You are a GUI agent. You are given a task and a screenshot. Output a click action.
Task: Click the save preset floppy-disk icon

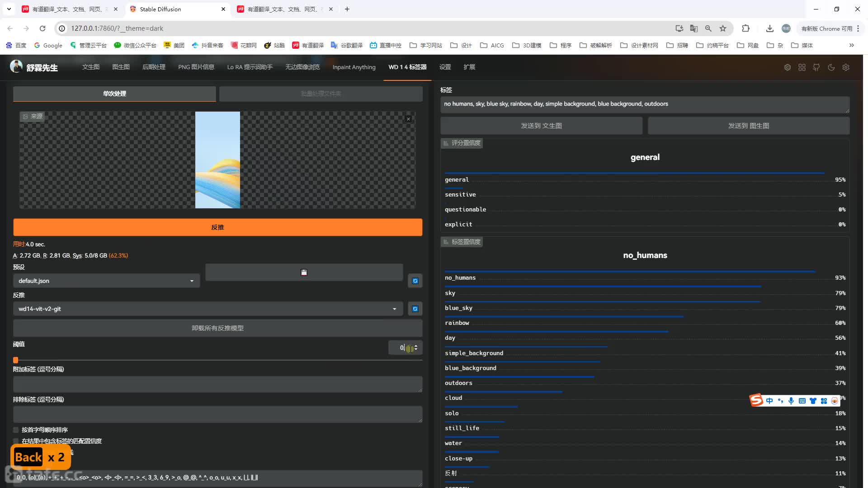pyautogui.click(x=304, y=272)
